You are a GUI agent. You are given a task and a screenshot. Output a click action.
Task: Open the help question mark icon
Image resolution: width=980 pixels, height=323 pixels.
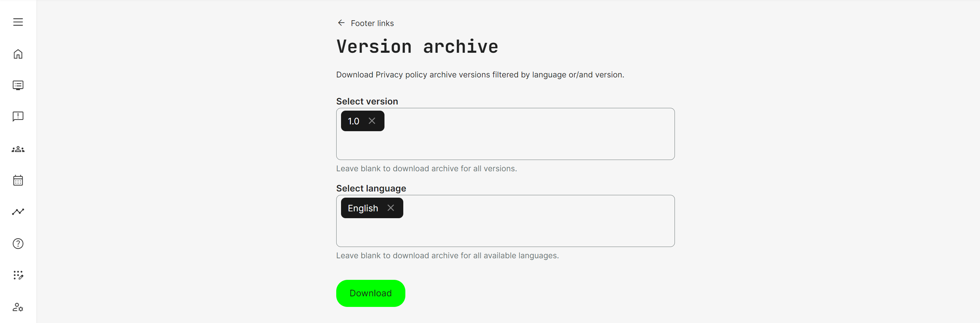point(18,244)
